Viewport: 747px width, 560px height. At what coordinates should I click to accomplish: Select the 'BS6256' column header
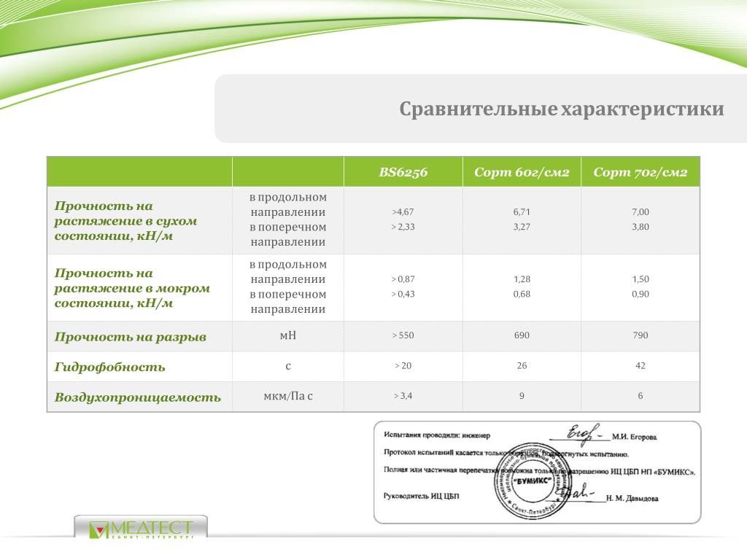tap(403, 172)
